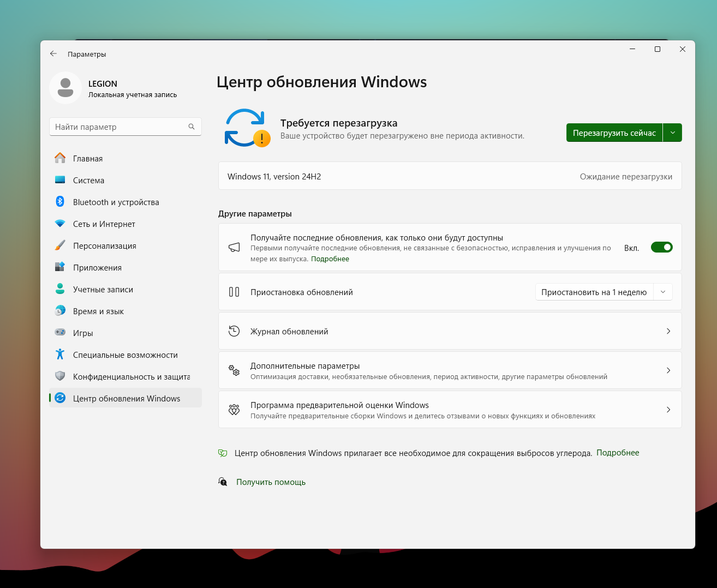Screen dimensions: 717x588
Task: Select Время и язык label
Action: [x=98, y=311]
